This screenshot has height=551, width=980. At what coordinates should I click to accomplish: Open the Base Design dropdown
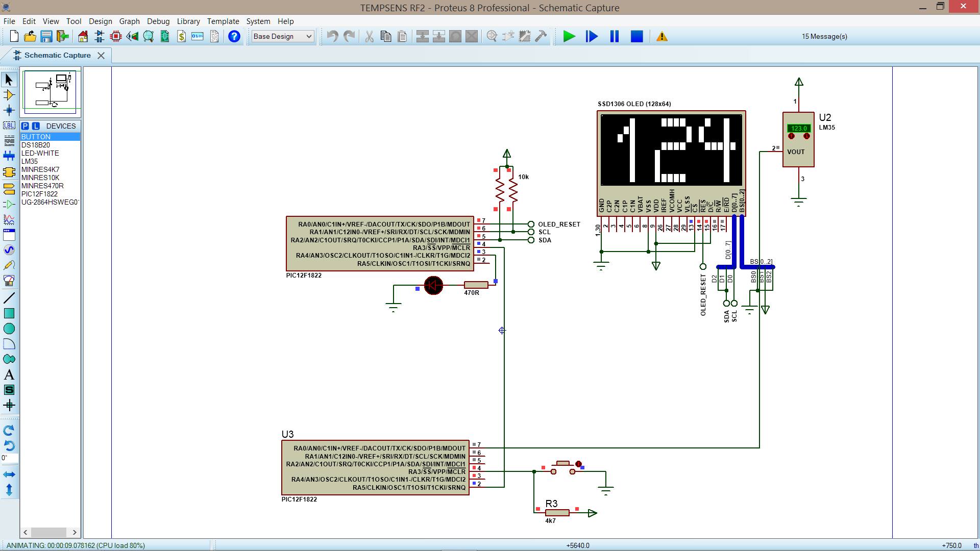click(x=282, y=36)
